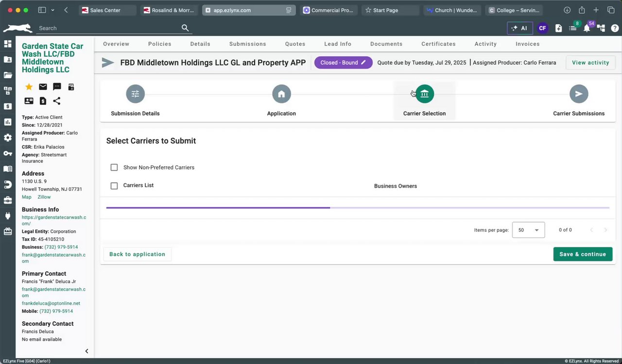Enable Show Non-Preferred Carriers checkbox
This screenshot has height=364, width=622.
point(114,167)
